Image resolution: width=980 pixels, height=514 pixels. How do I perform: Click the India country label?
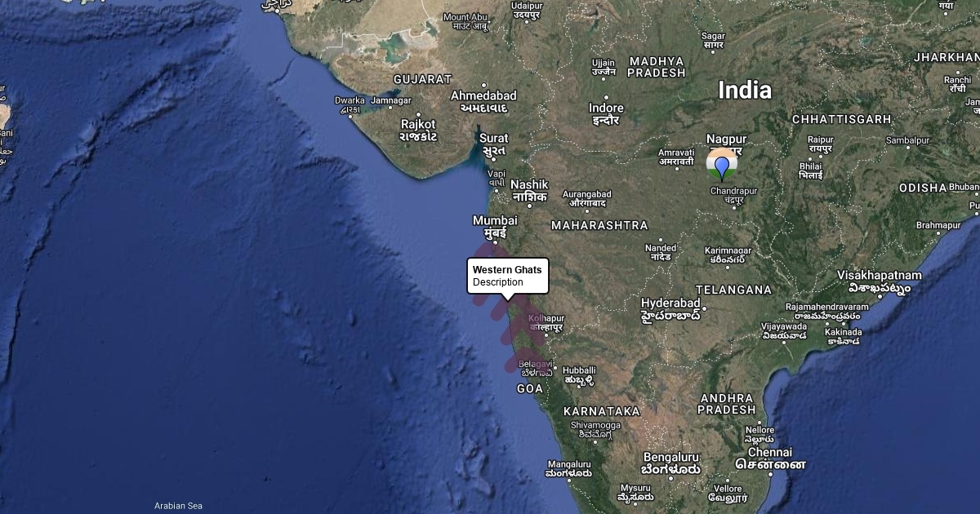744,91
